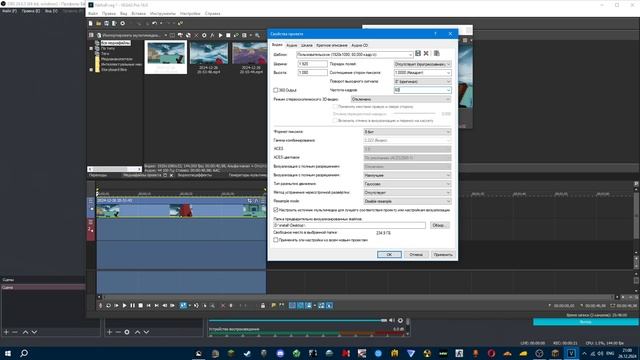Open the deinterlace method dropdown
The height and width of the screenshot is (360, 640).
[407, 193]
